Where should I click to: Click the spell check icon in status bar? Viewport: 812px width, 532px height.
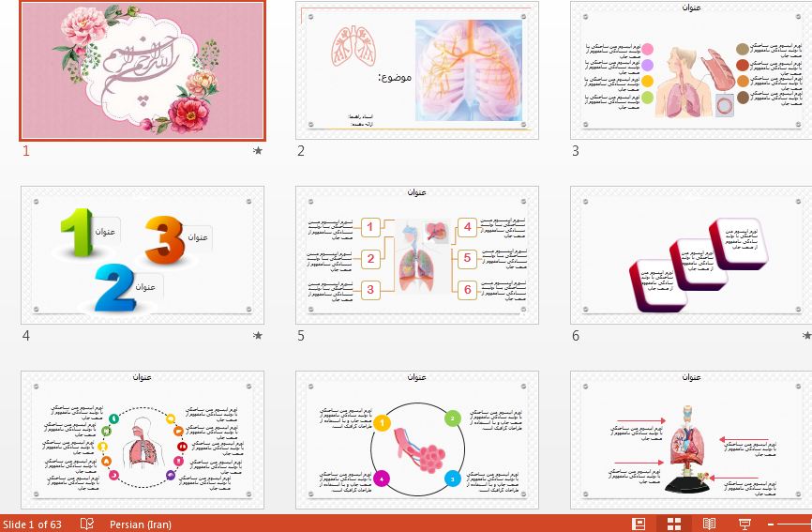coord(87,524)
